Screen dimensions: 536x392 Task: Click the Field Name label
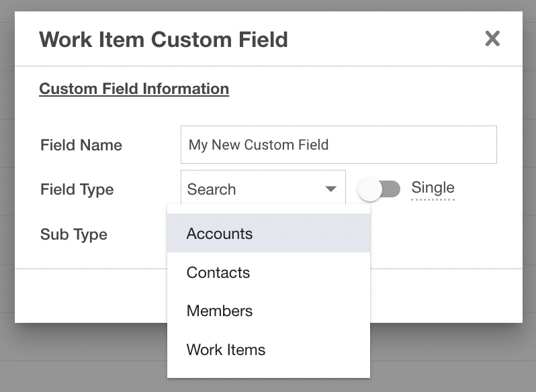coord(81,145)
